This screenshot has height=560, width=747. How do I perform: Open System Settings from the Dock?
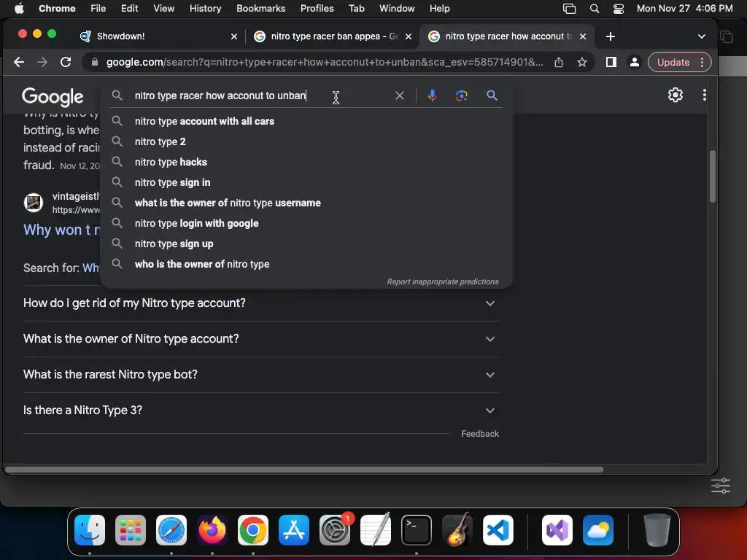[x=335, y=530]
